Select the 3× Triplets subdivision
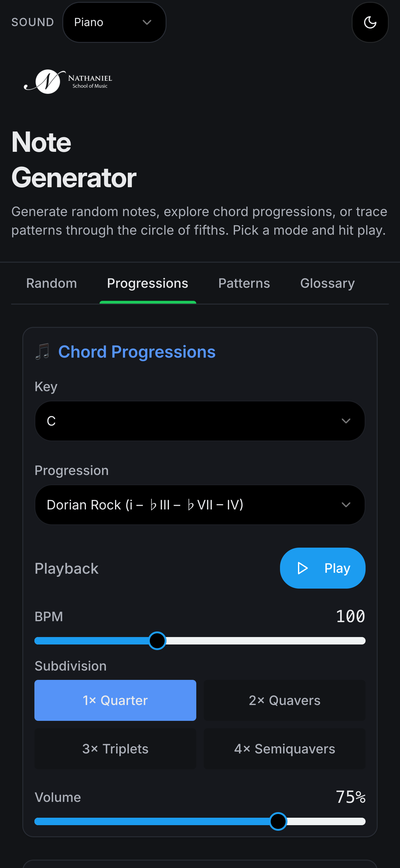400x868 pixels. pos(115,749)
